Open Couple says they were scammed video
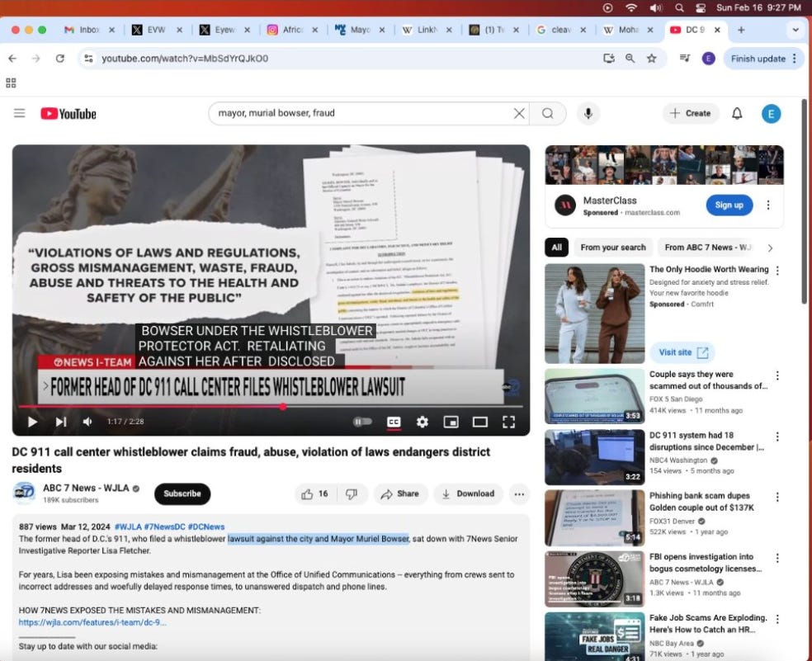The width and height of the screenshot is (812, 661). [x=708, y=380]
